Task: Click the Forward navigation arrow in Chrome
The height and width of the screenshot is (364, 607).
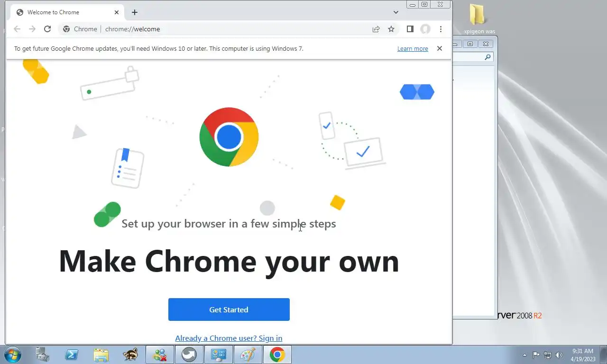Action: click(x=32, y=29)
